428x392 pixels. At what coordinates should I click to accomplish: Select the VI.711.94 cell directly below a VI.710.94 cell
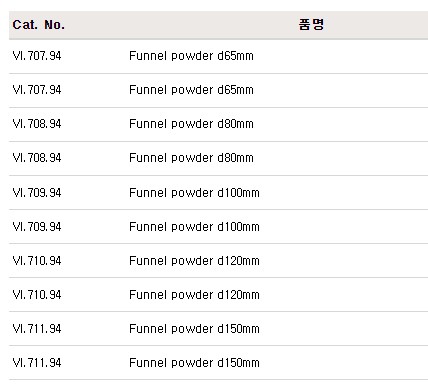pyautogui.click(x=37, y=329)
